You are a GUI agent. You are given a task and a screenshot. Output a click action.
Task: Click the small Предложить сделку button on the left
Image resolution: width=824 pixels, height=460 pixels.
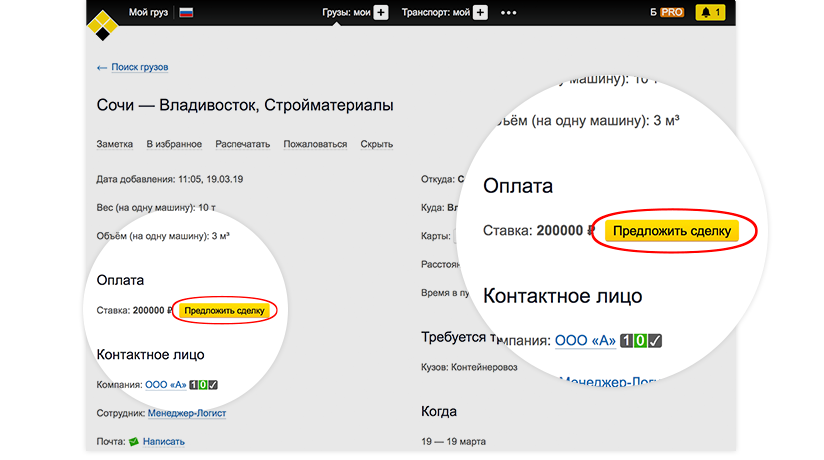224,311
